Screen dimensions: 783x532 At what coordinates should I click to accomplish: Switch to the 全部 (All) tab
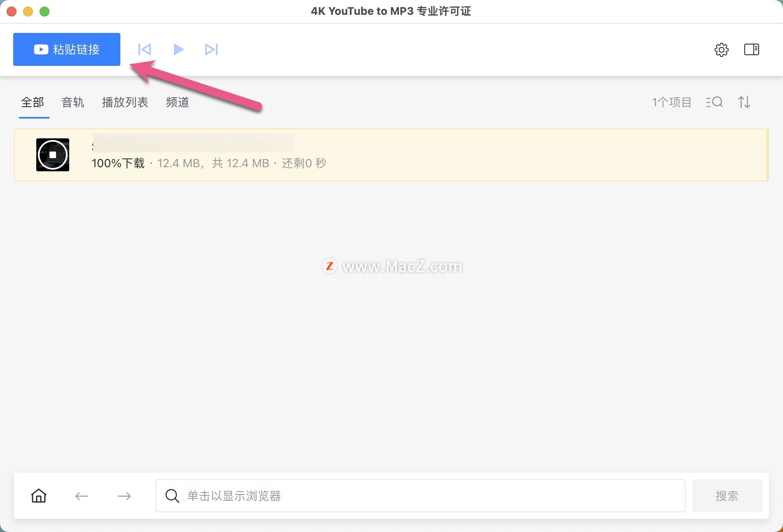point(33,102)
